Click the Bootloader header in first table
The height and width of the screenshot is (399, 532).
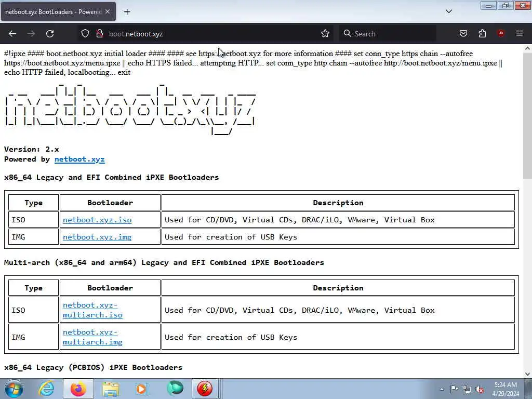pos(110,203)
